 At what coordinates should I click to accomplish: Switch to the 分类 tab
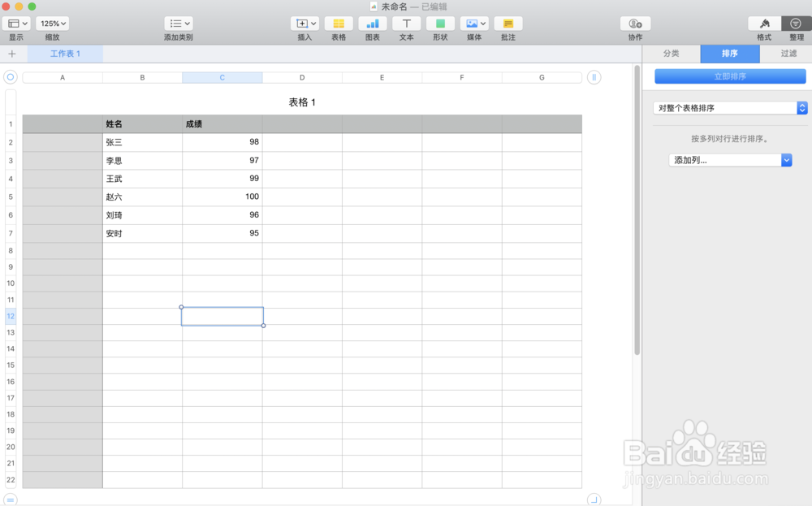pos(672,54)
